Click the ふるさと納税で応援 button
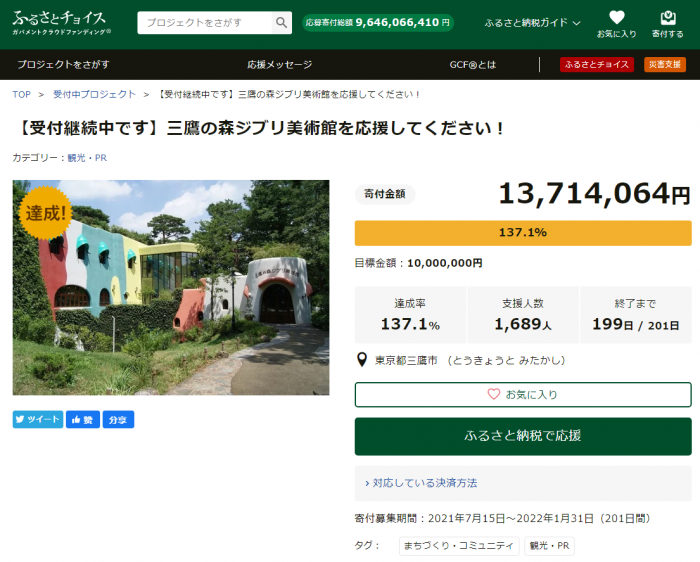Image resolution: width=700 pixels, height=562 pixels. [x=522, y=436]
